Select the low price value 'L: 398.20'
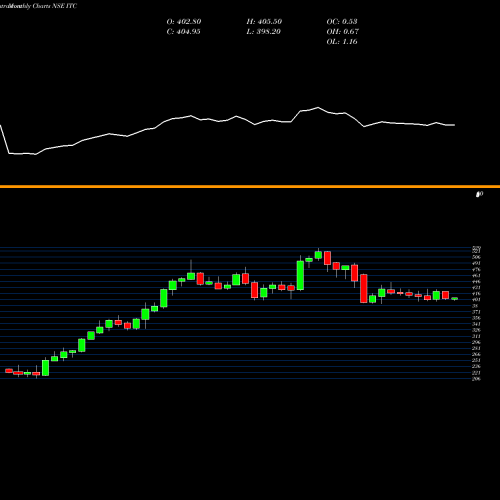Viewport: 500px width, 500px height. pyautogui.click(x=263, y=31)
